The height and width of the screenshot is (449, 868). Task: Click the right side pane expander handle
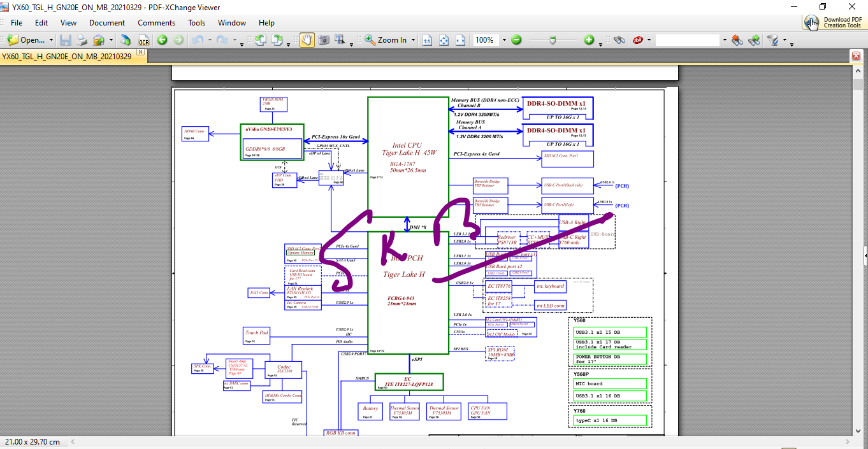point(865,255)
